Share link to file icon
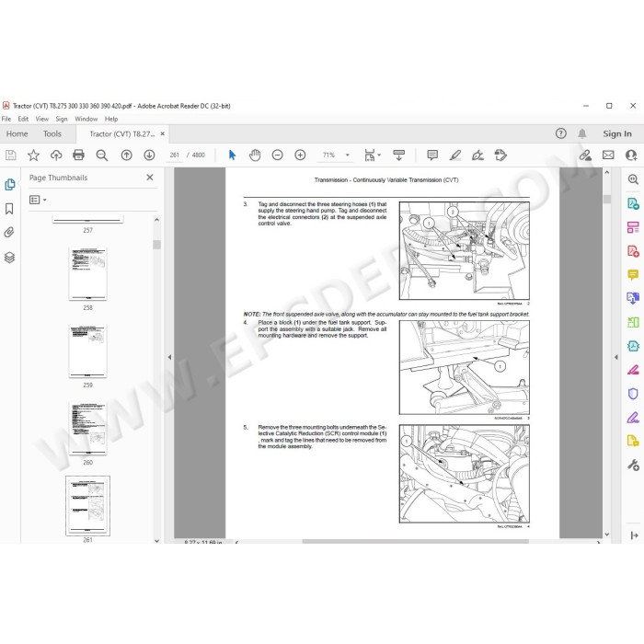This screenshot has height=644, width=644. pos(585,155)
